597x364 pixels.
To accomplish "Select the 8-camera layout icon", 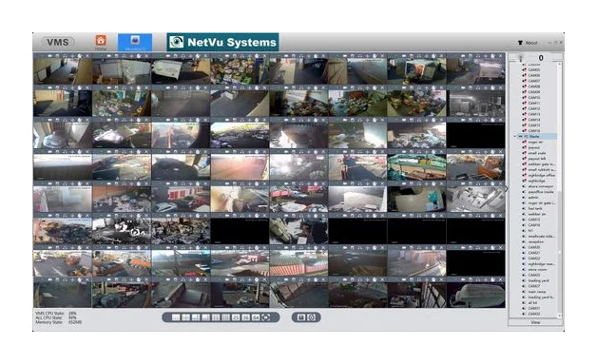I will [205, 317].
